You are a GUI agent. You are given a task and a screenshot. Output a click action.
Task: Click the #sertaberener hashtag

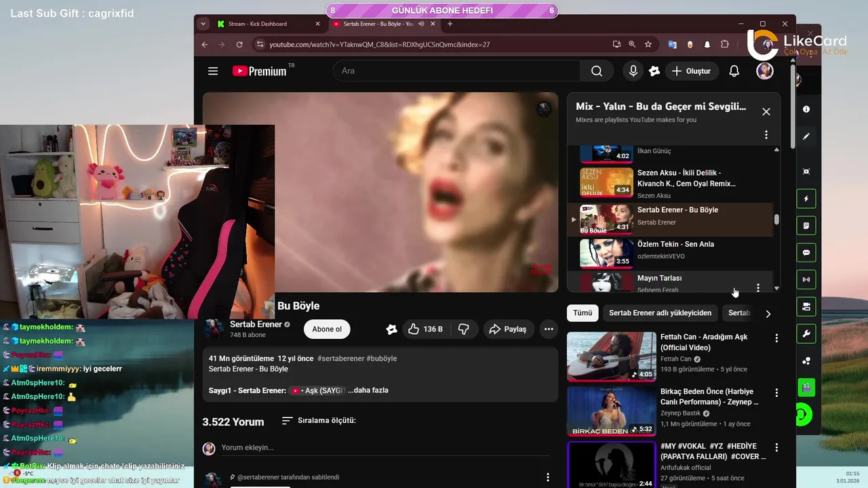340,359
